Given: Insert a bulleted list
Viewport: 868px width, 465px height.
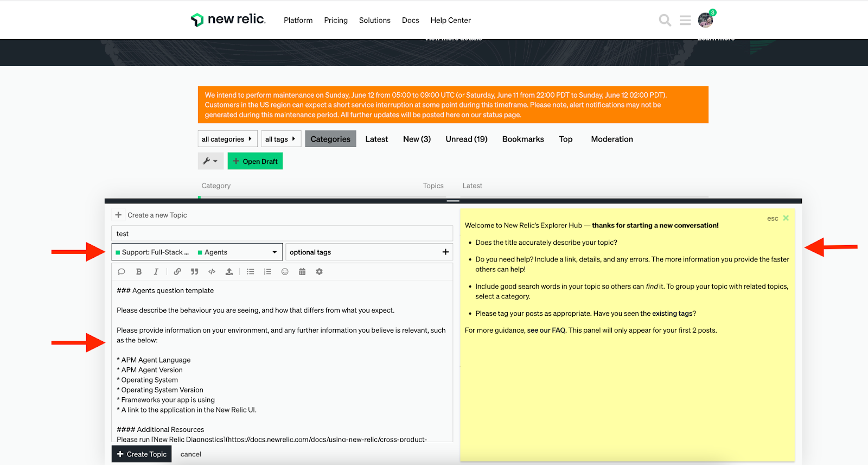Looking at the screenshot, I should [x=251, y=272].
